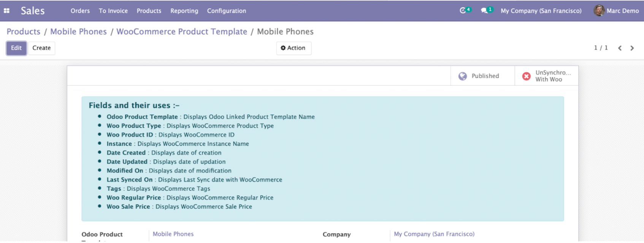
Task: Open the discuss messages chat icon
Action: 484,11
